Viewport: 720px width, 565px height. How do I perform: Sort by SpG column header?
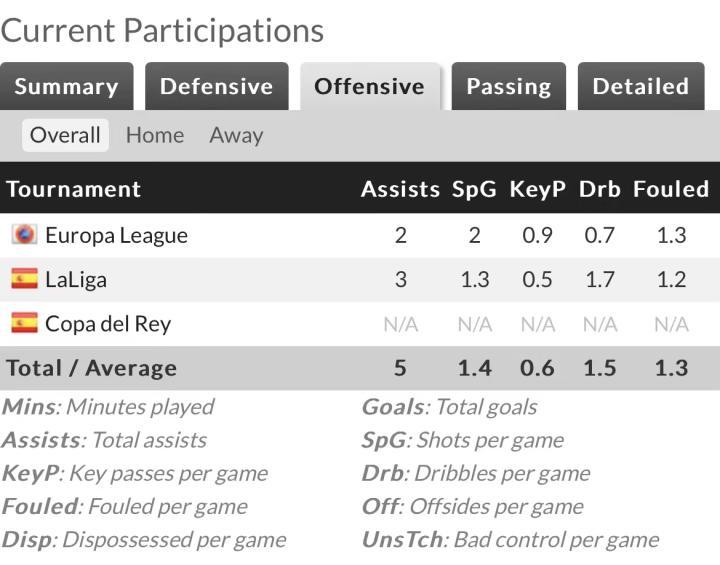(x=474, y=189)
